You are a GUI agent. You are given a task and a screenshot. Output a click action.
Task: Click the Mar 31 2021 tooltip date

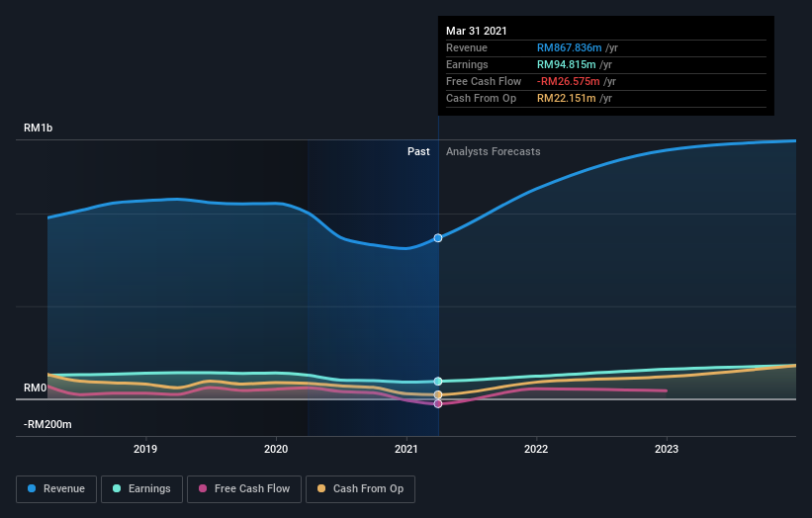pyautogui.click(x=477, y=31)
